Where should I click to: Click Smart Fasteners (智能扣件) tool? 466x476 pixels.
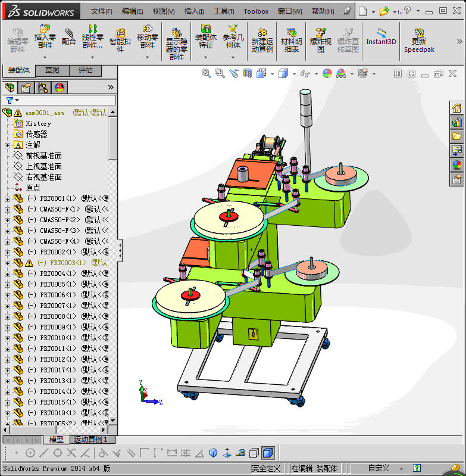(120, 40)
